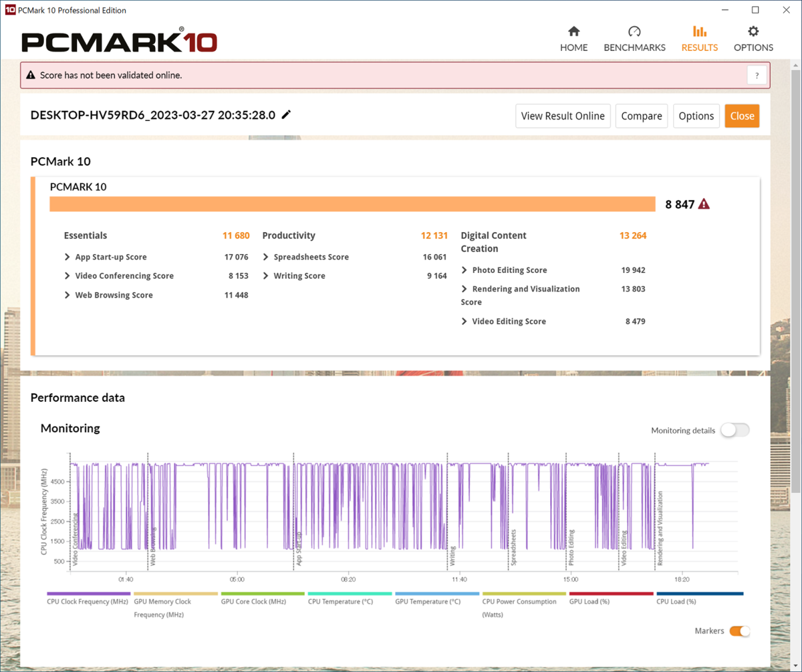Image resolution: width=802 pixels, height=672 pixels.
Task: Expand Photo Editing Score details
Action: (x=464, y=270)
